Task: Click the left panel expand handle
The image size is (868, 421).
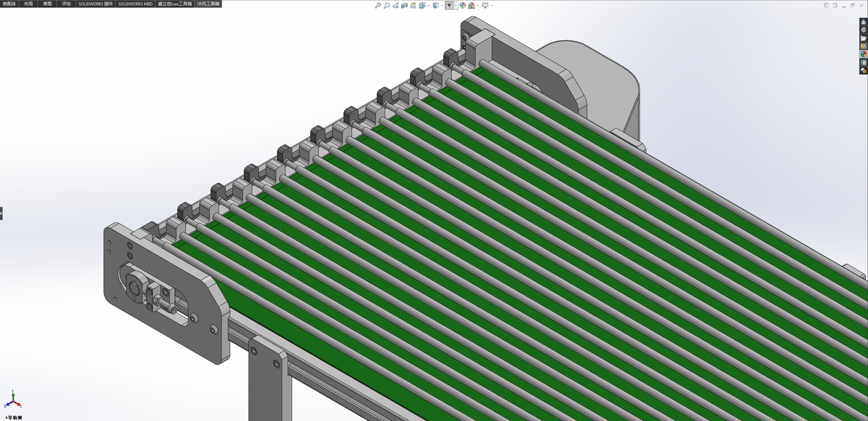Action: 1,213
